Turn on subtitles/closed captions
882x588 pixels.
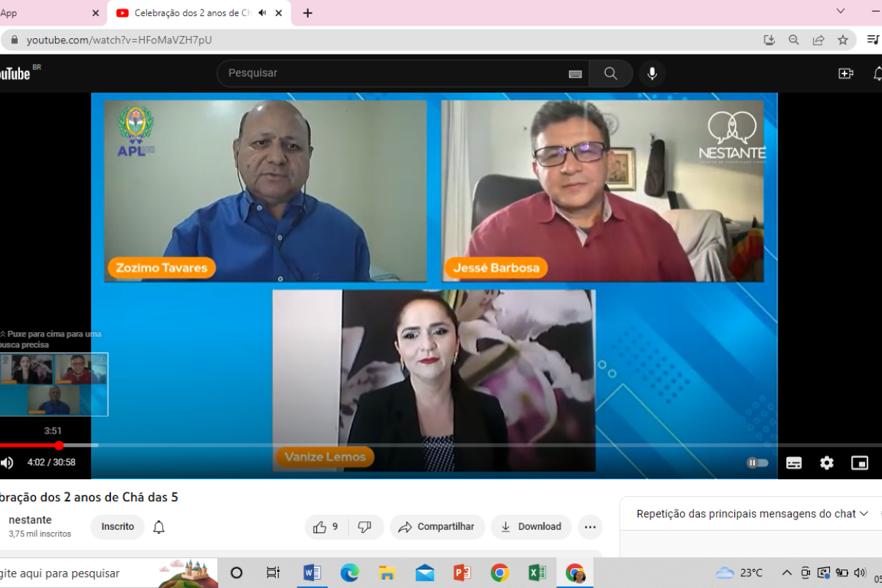(794, 463)
